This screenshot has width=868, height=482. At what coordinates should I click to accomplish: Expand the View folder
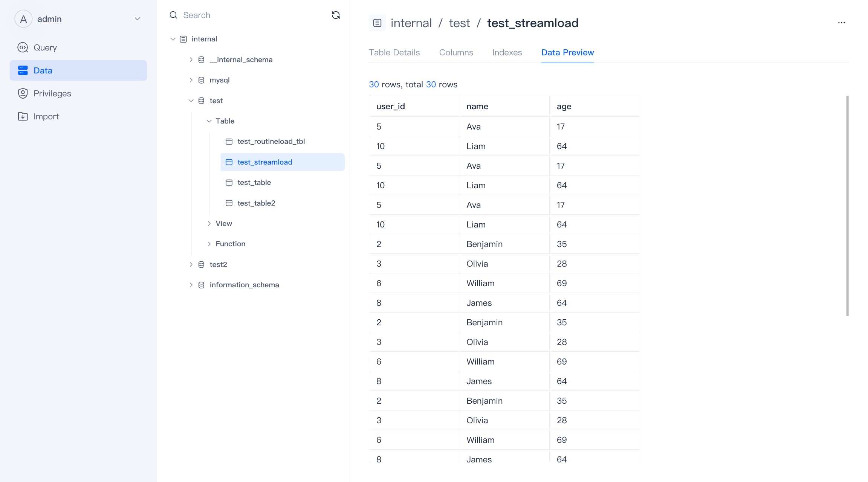pyautogui.click(x=209, y=224)
